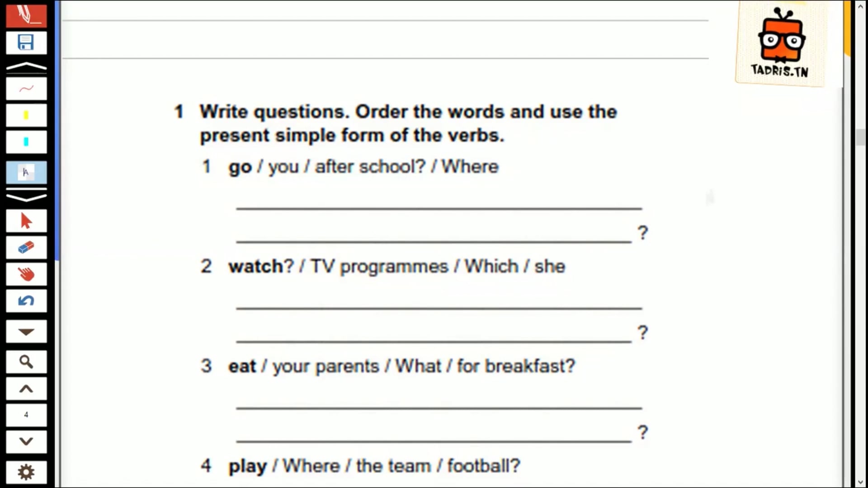Open the settings gear
The image size is (868, 488).
click(x=26, y=472)
